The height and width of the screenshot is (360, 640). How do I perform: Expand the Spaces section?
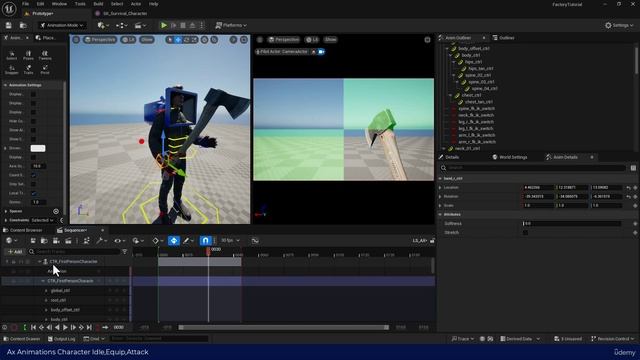(6, 211)
